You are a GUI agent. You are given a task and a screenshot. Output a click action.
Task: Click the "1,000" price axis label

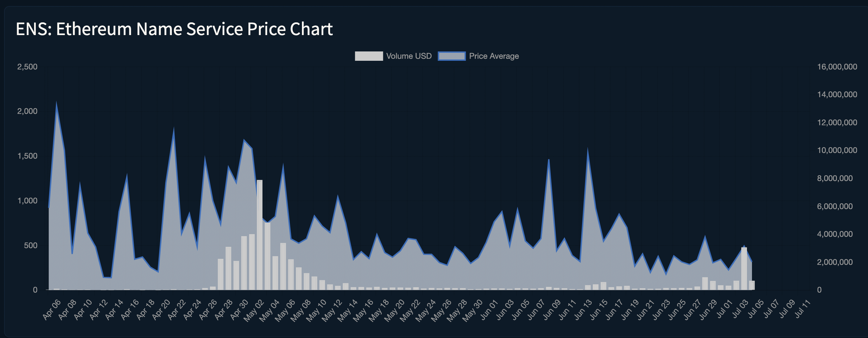click(27, 201)
